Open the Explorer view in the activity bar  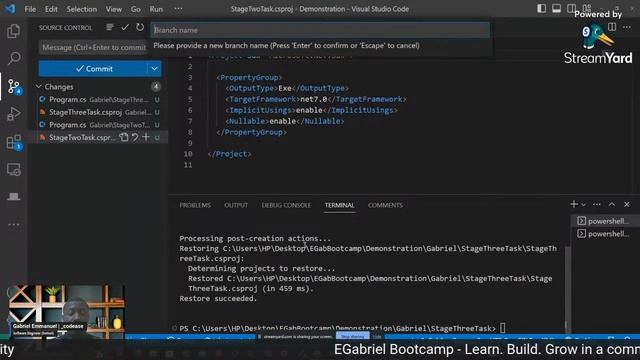click(x=13, y=31)
